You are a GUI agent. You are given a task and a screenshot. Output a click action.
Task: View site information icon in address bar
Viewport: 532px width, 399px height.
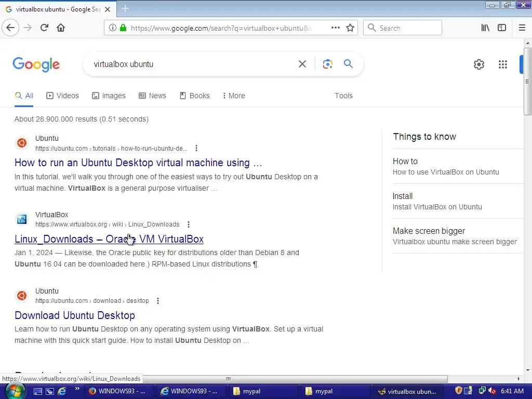click(x=113, y=28)
